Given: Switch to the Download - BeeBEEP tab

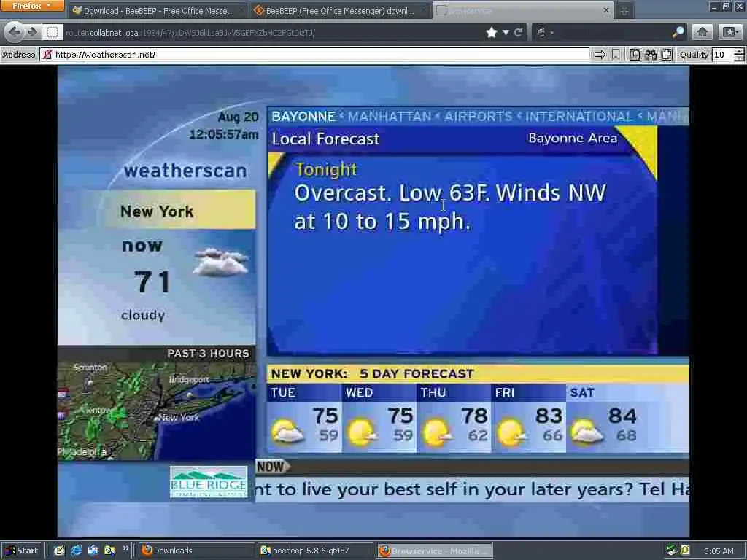Looking at the screenshot, I should pyautogui.click(x=158, y=10).
